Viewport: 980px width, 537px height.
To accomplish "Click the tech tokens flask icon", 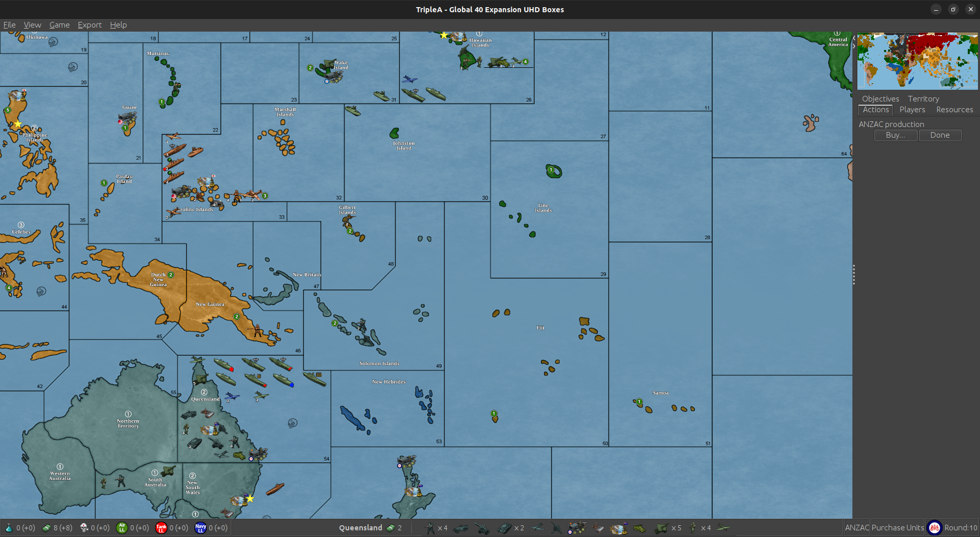I will (9, 528).
